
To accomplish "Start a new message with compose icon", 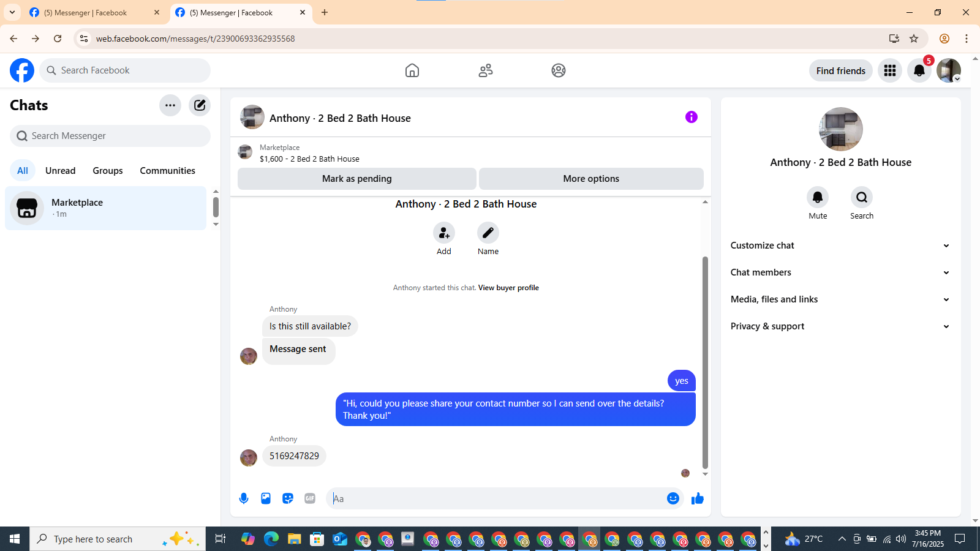I will click(200, 105).
